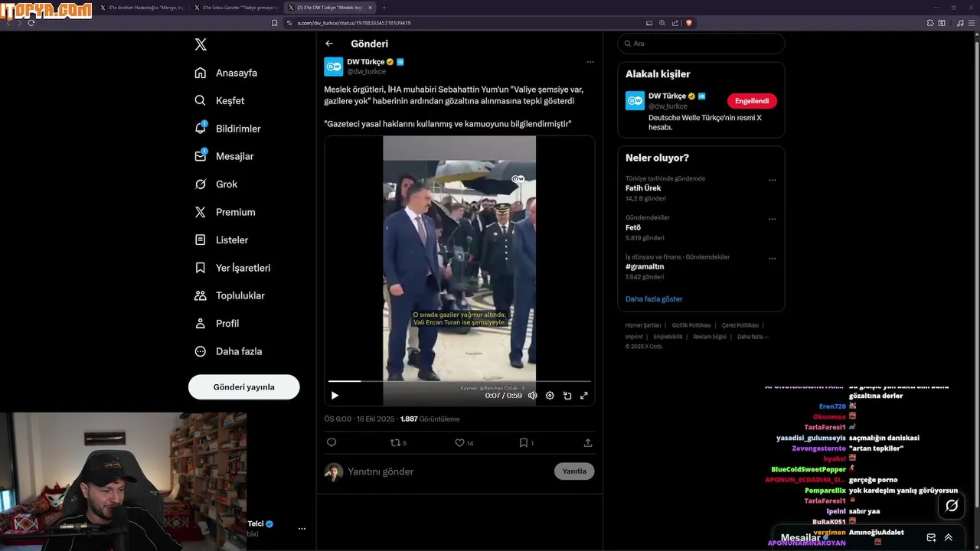Select the DW Türkçe browser tab

click(x=330, y=8)
